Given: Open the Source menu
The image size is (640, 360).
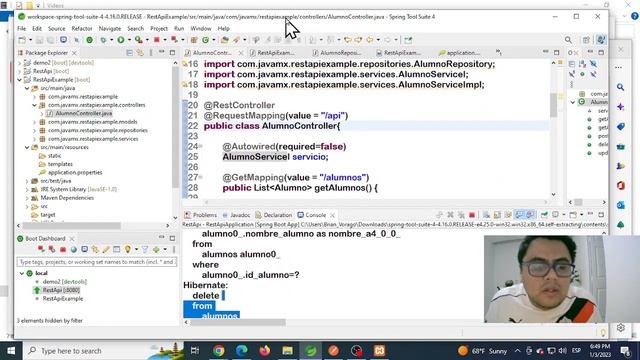Looking at the screenshot, I should click(56, 29).
